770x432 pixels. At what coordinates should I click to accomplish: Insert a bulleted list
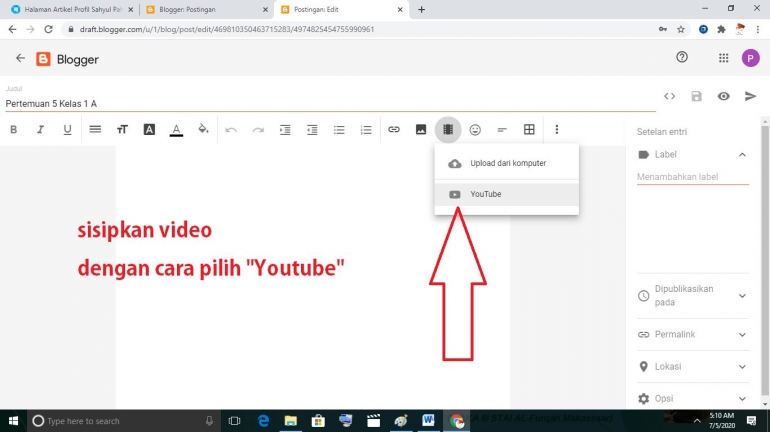[339, 130]
